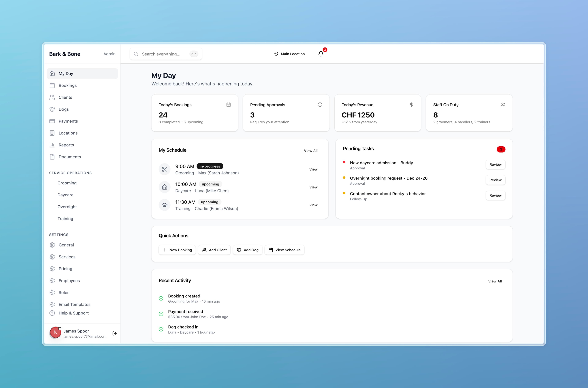
Task: Click the graduation cap training icon
Action: point(164,205)
